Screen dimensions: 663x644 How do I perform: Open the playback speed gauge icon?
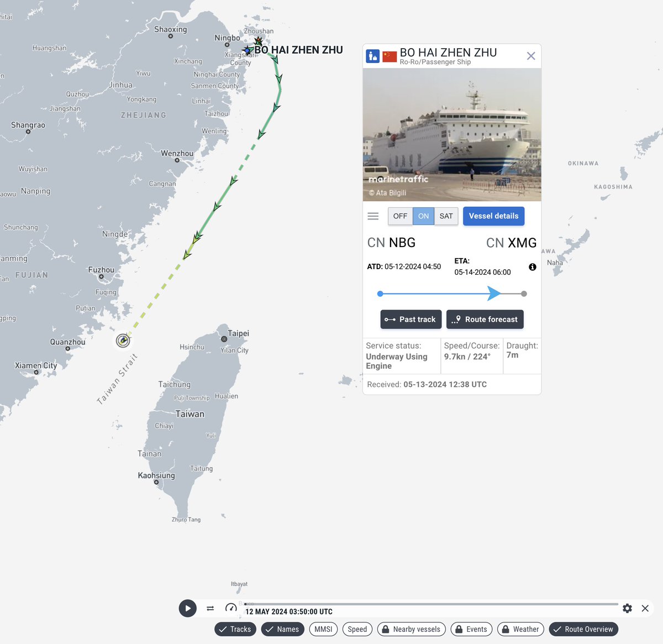point(231,608)
